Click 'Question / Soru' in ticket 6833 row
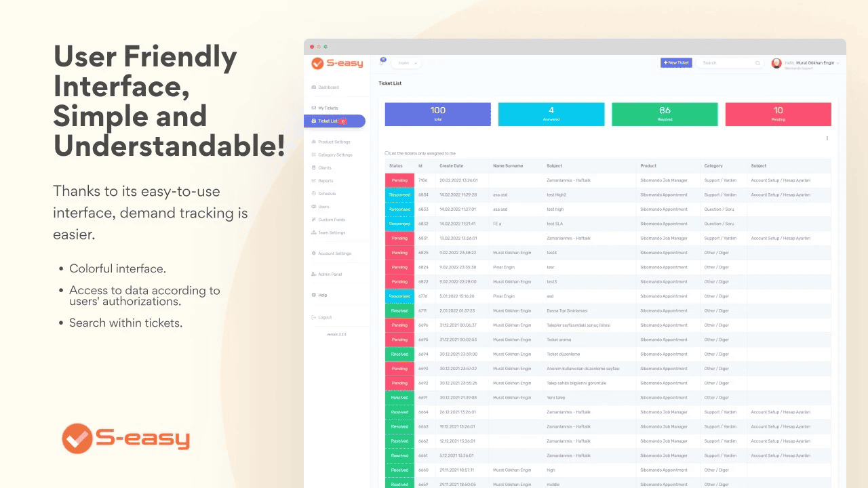The height and width of the screenshot is (488, 868). coord(719,209)
